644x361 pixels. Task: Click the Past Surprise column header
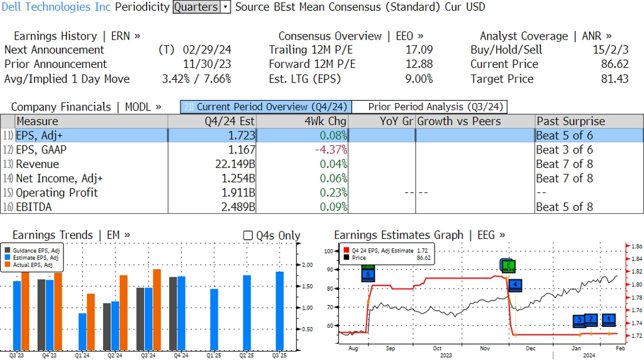coord(589,121)
